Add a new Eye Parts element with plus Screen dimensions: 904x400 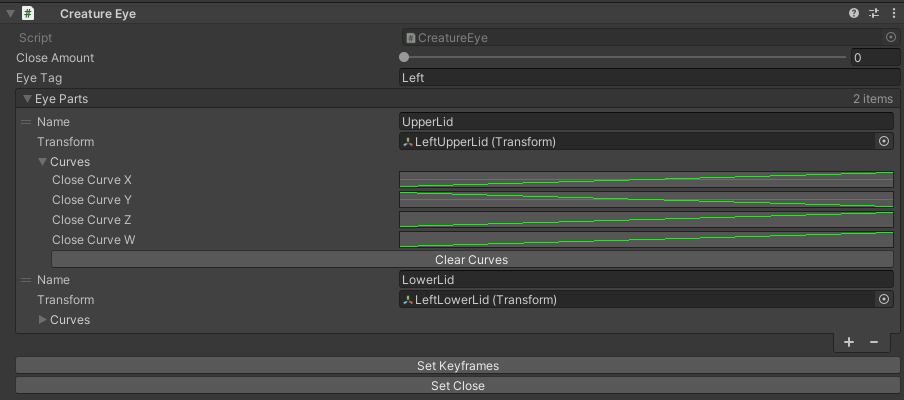coord(849,342)
